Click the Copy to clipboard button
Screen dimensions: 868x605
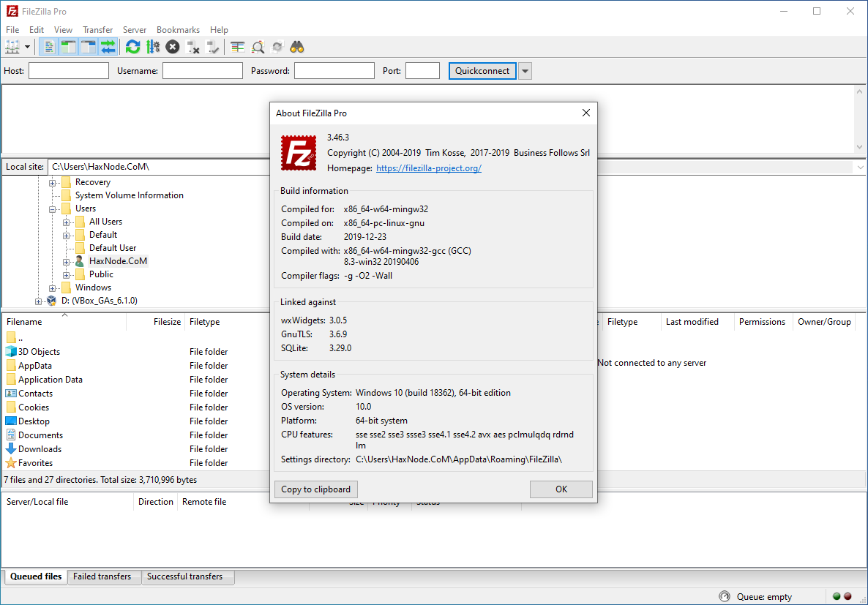(315, 489)
